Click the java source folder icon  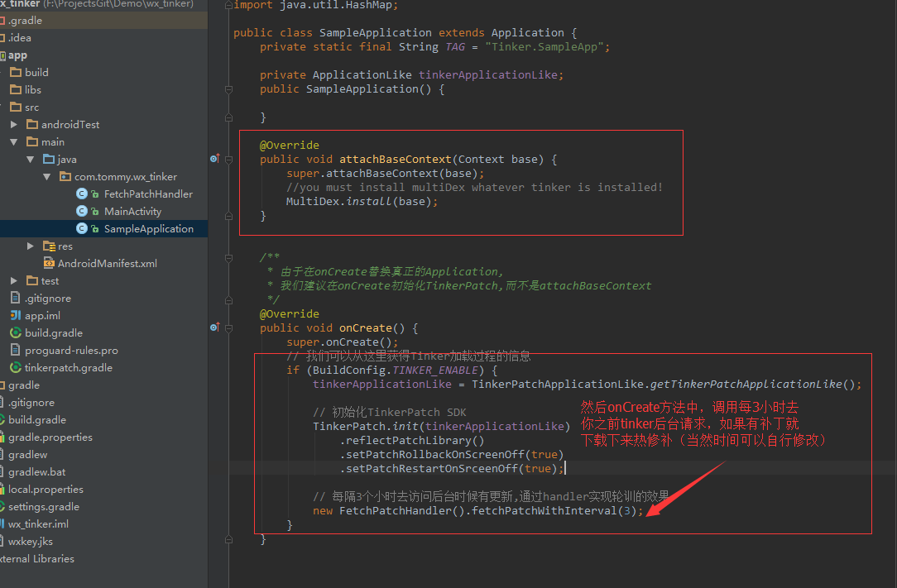[x=49, y=159]
